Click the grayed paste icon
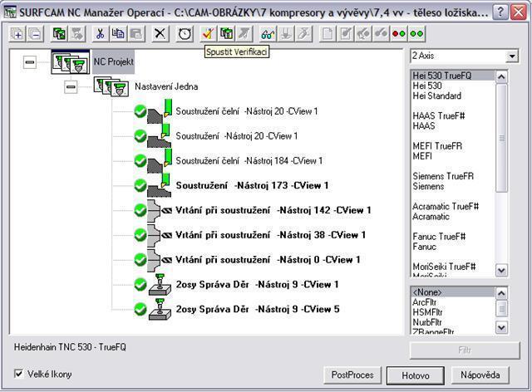The width and height of the screenshot is (532, 392). coord(136,33)
